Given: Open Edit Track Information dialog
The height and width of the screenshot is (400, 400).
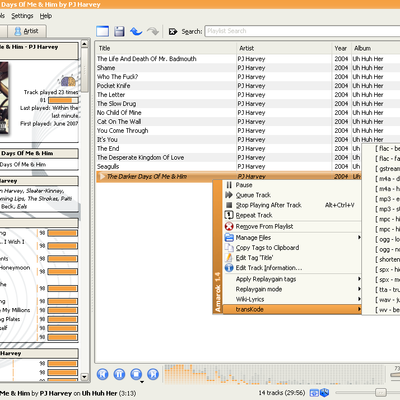Looking at the screenshot, I should [292, 268].
